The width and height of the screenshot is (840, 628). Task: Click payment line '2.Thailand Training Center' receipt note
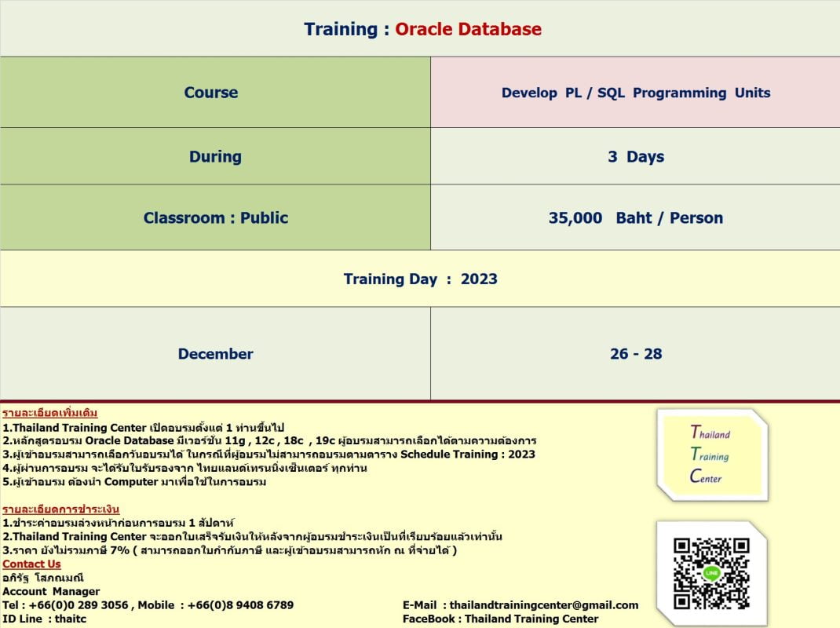(x=252, y=536)
